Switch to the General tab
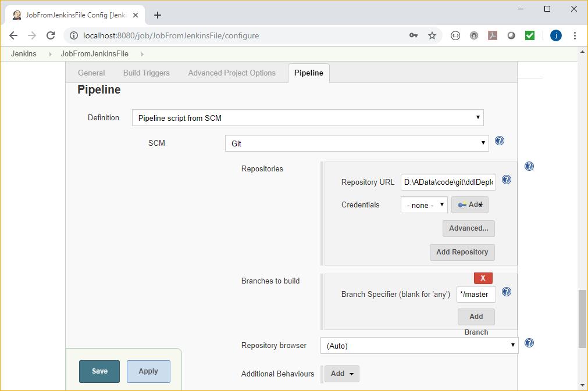 (x=91, y=73)
